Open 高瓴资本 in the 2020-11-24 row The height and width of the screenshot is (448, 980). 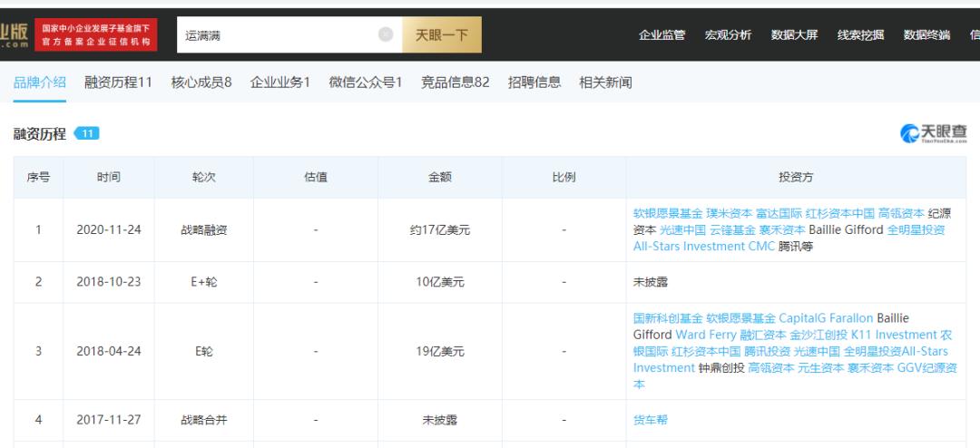coord(901,214)
